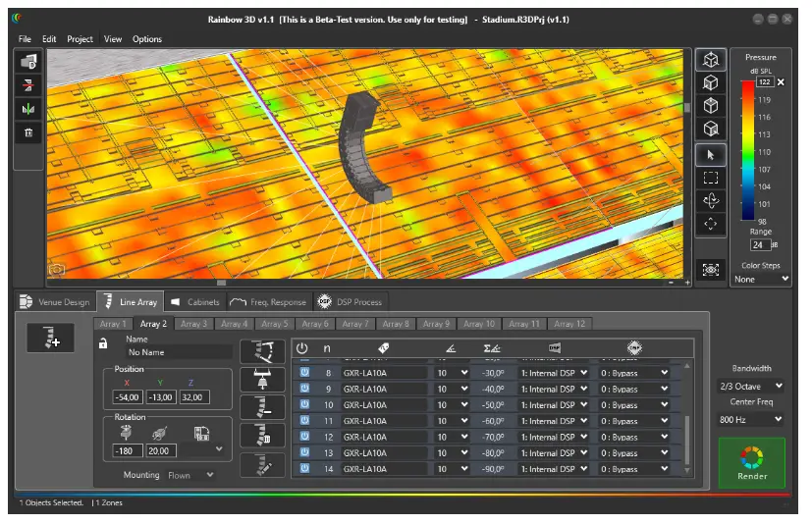Choose the 3D orbit rotate tool

711,201
